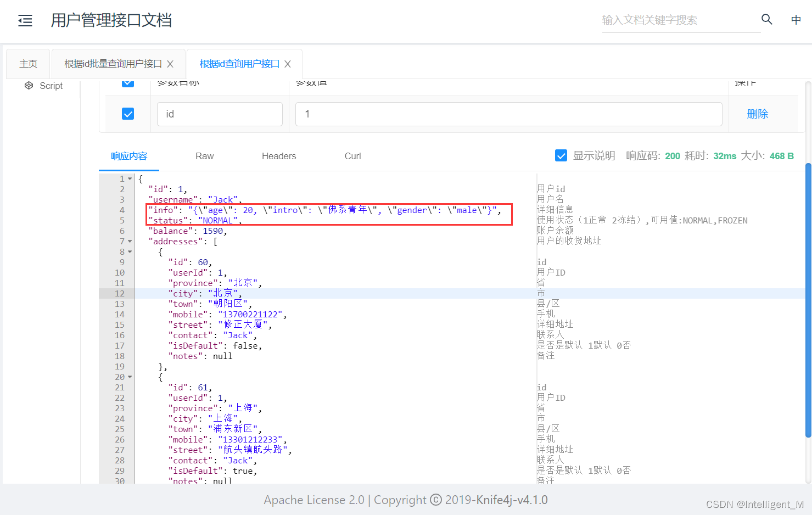The height and width of the screenshot is (515, 812).
Task: Collapse the sidebar menu hamburger icon
Action: (x=25, y=21)
